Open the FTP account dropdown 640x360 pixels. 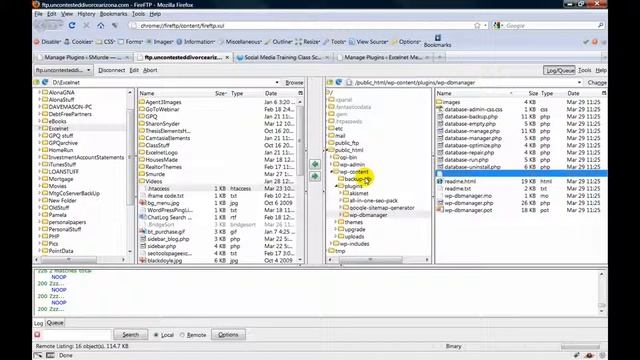pos(63,70)
